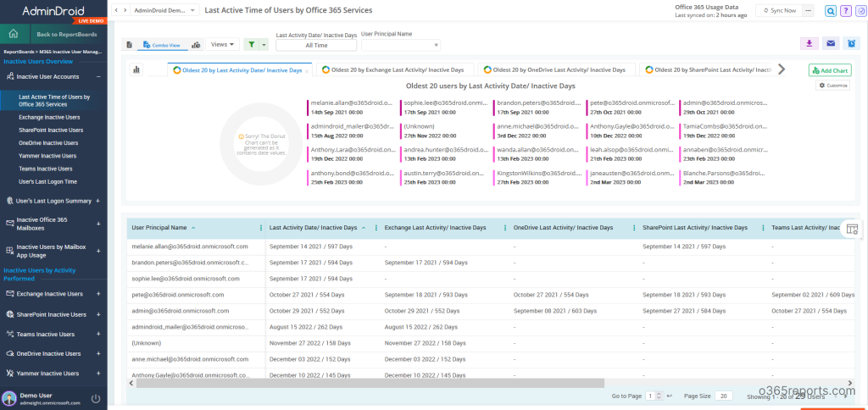Click the Sync Now button
This screenshot has height=410, width=868.
click(779, 10)
